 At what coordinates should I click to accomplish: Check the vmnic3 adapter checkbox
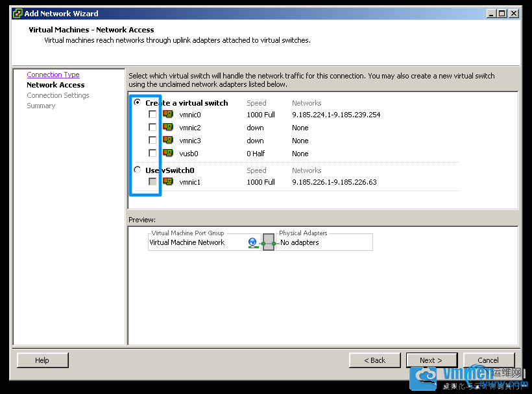tap(152, 140)
